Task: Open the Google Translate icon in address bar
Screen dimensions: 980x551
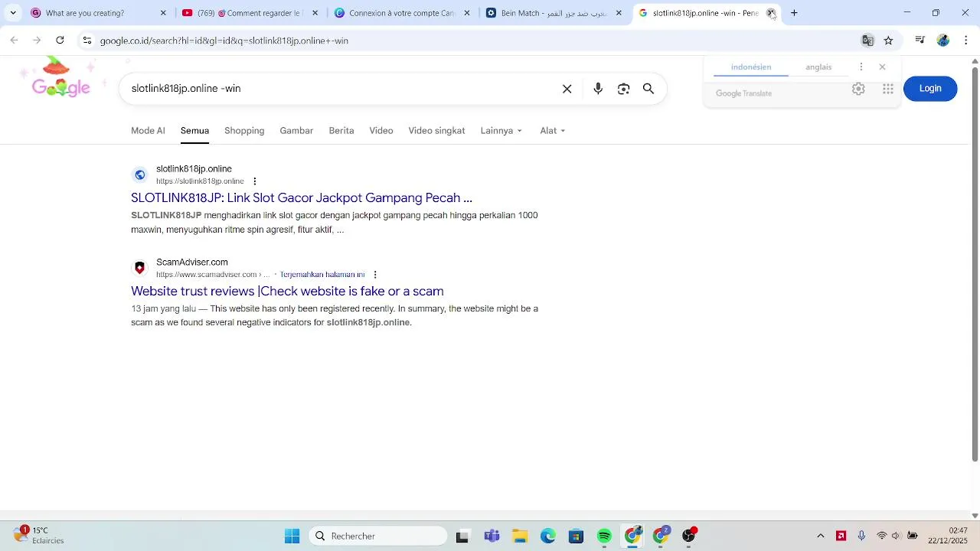Action: pos(867,41)
